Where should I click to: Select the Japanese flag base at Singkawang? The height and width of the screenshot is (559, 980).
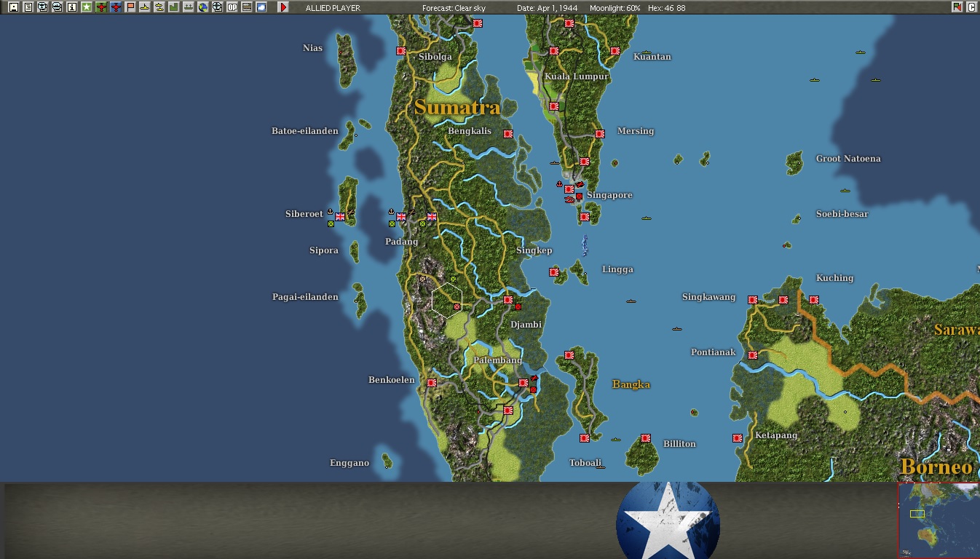point(753,300)
